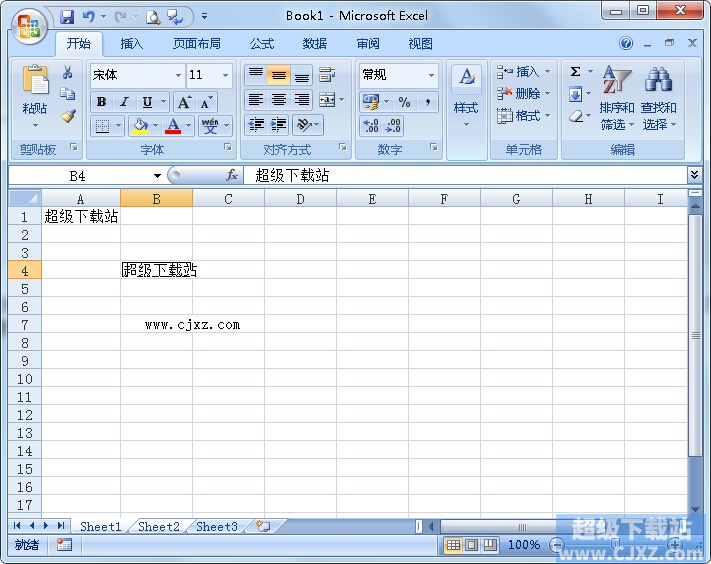Switch to the Sheet2 worksheet tab
The width and height of the screenshot is (711, 564).
coord(159,526)
